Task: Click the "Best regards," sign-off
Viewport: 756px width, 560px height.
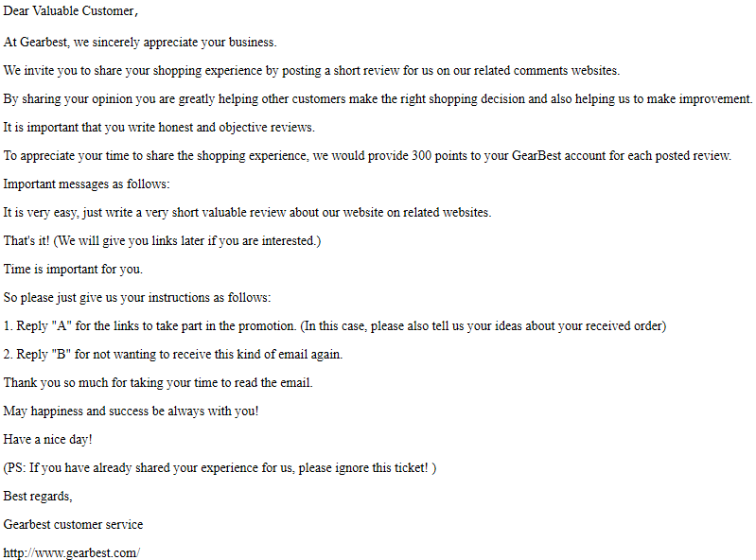Action: coord(38,496)
